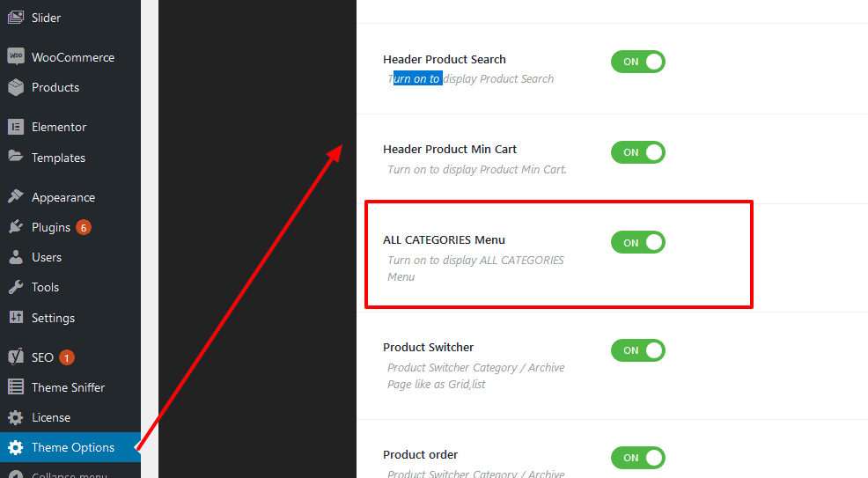Click the Appearance paintbrush icon
Viewport: 868px width, 478px height.
16,197
